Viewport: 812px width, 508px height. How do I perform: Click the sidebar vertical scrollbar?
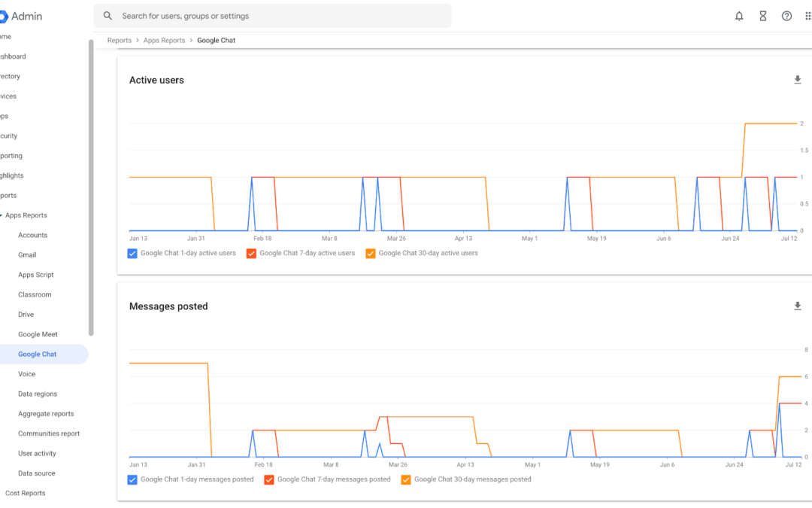(x=91, y=187)
